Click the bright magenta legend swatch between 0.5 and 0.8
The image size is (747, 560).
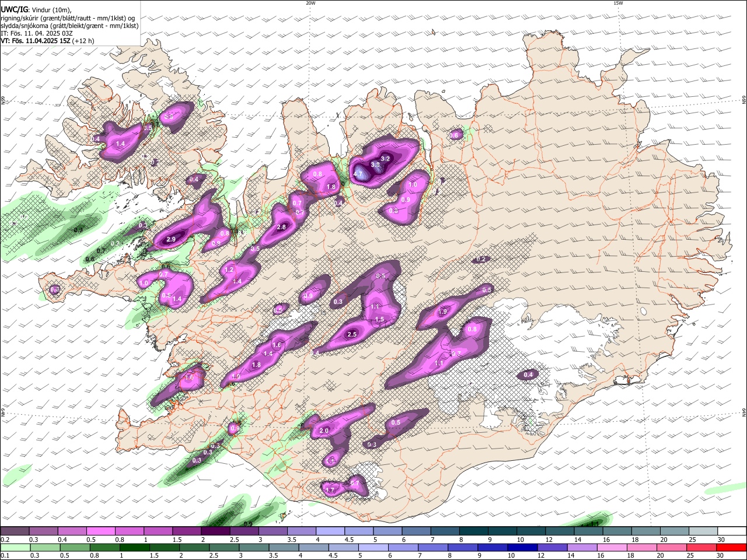(100, 531)
